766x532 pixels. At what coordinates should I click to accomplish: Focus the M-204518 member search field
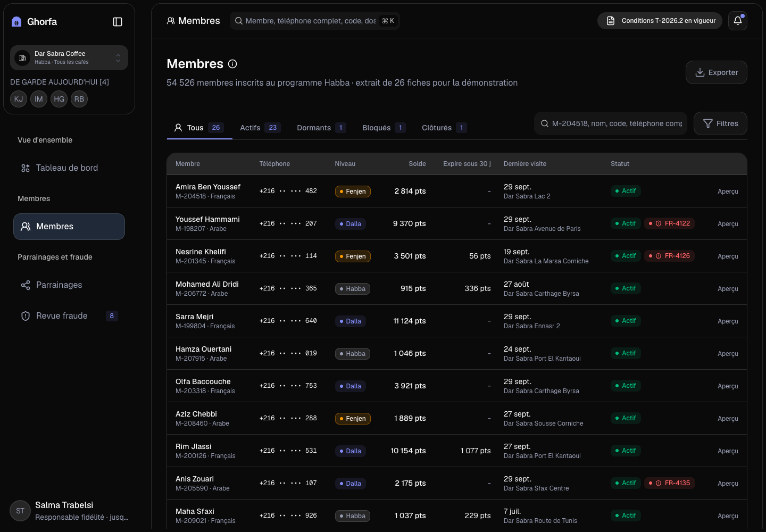click(x=611, y=123)
